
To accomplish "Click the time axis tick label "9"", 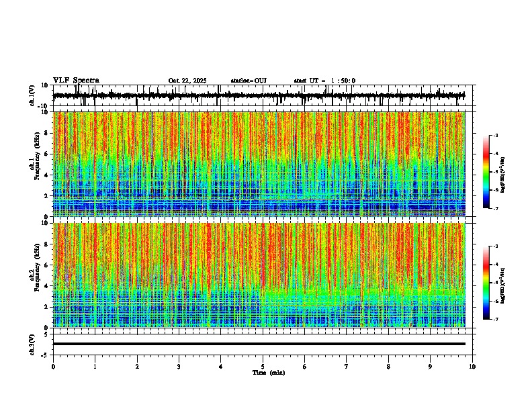I will [x=430, y=367].
